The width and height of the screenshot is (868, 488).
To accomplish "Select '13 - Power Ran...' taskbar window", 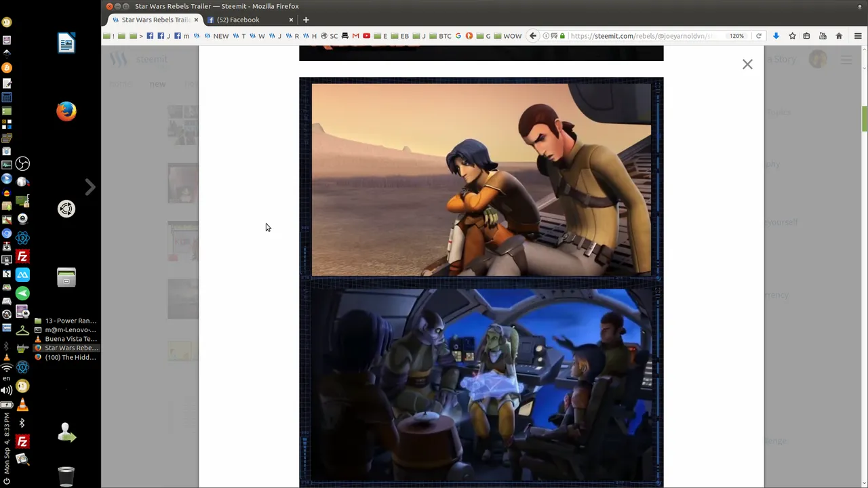I will pos(65,321).
